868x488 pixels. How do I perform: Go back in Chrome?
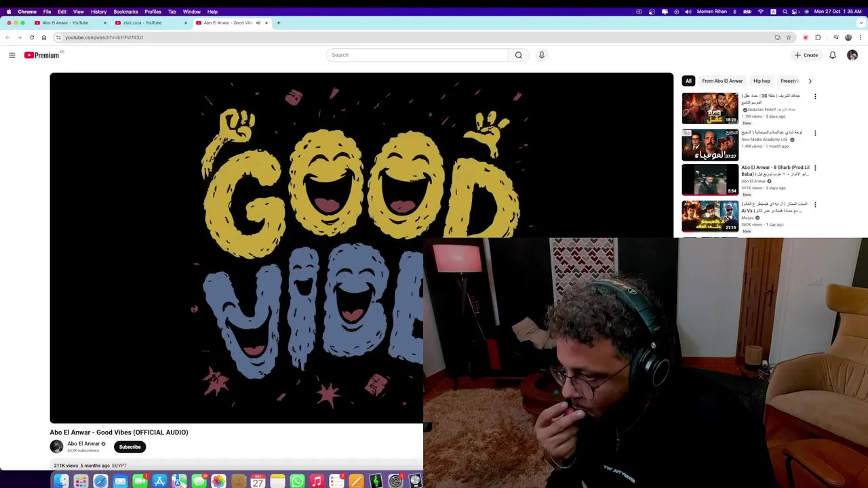(x=7, y=37)
